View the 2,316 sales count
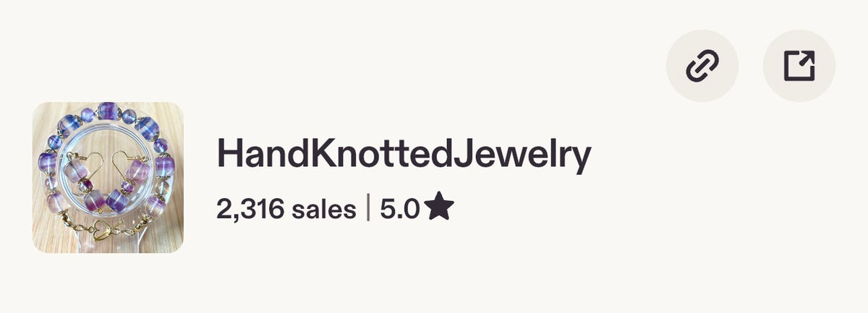This screenshot has height=313, width=868. click(286, 210)
